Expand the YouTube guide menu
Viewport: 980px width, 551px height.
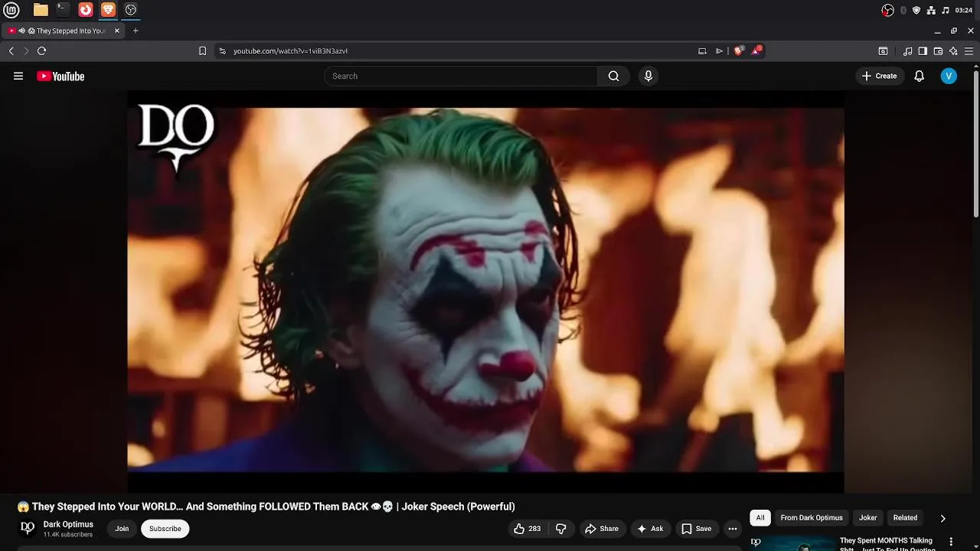click(x=18, y=76)
